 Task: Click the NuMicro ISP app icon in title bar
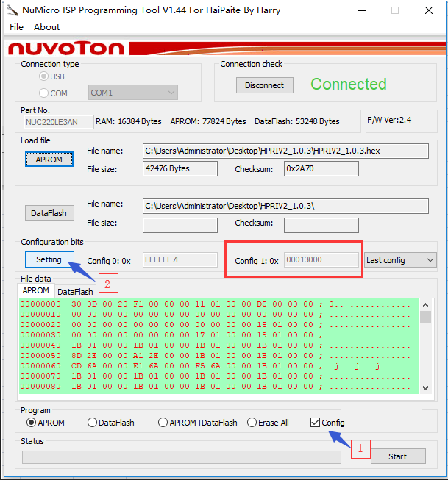(13, 10)
